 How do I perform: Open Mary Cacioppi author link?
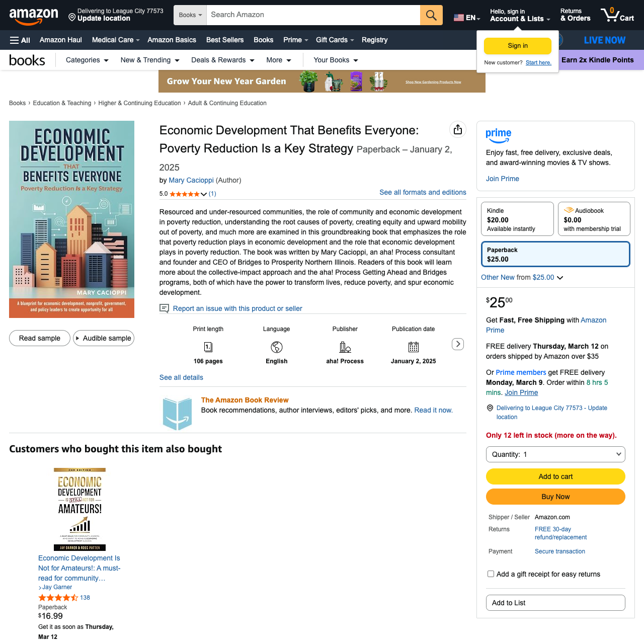click(x=191, y=180)
